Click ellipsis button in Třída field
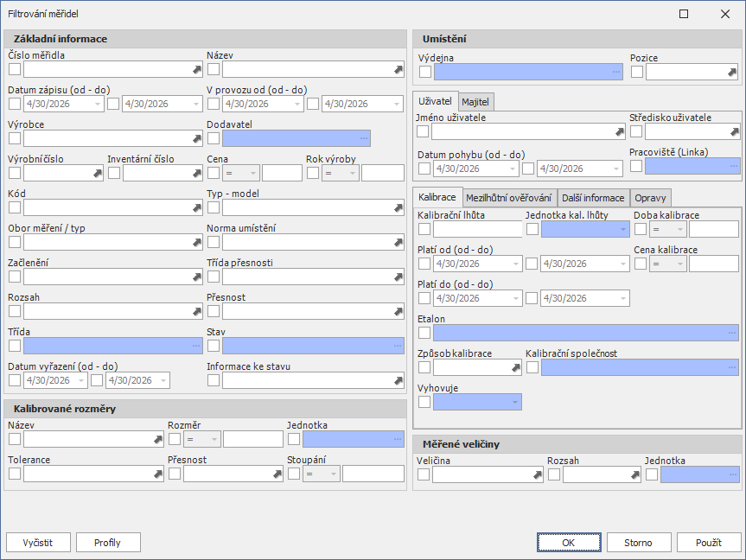 [x=196, y=346]
